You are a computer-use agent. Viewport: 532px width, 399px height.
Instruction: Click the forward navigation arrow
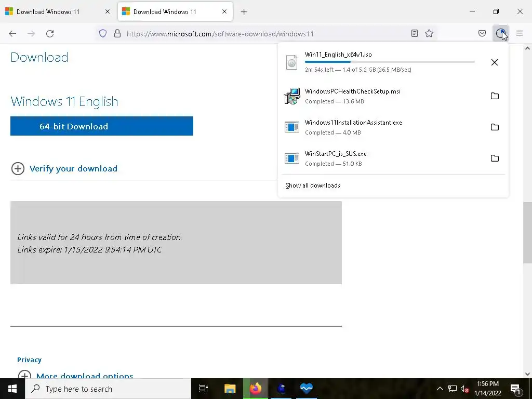31,34
